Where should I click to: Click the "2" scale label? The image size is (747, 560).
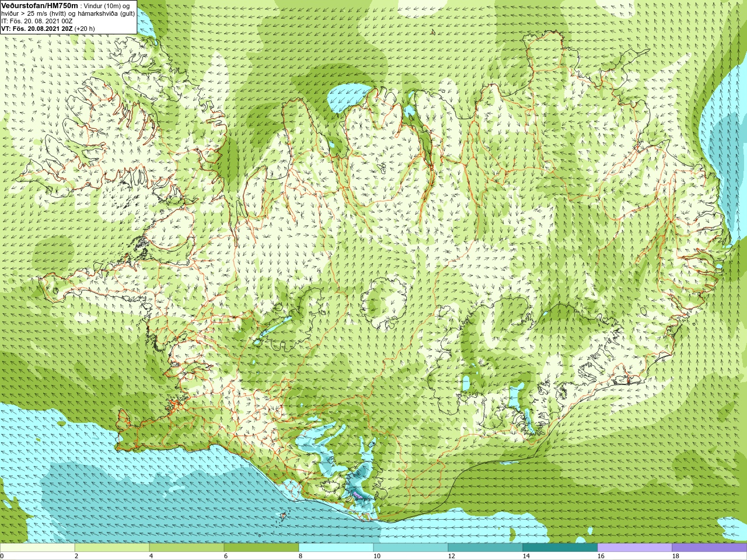[76, 556]
